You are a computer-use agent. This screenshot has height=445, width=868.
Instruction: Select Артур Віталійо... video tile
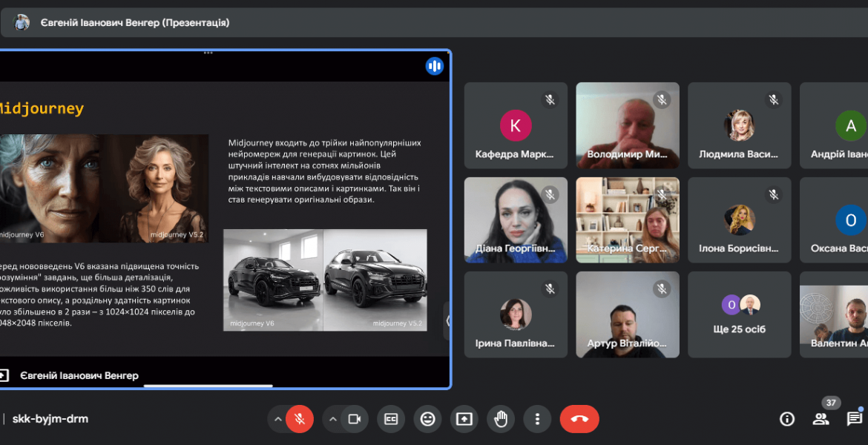pos(628,314)
